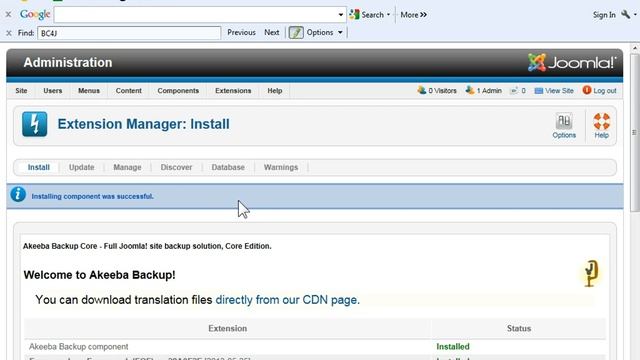Click the Extension Manager lightning icon
640x360 pixels.
[x=35, y=124]
